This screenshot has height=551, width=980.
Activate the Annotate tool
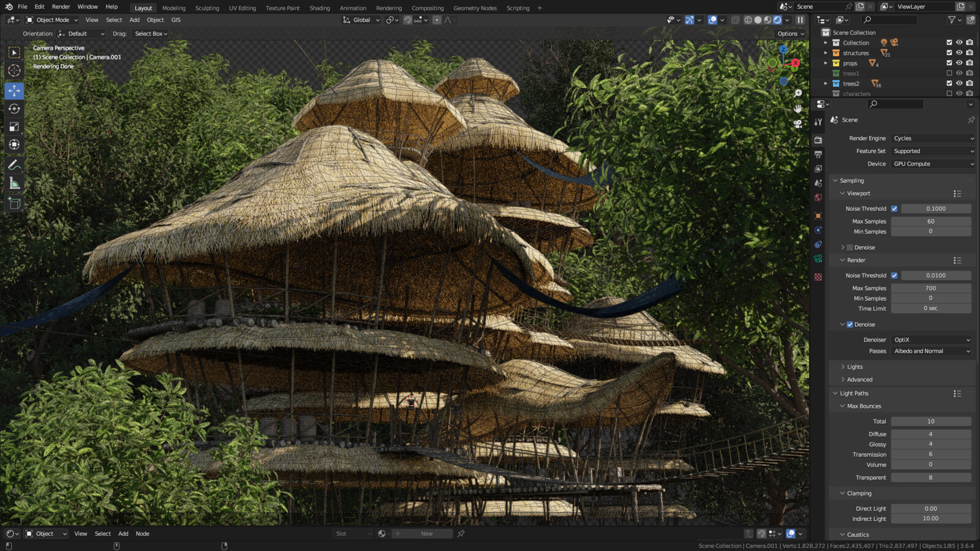coord(14,164)
